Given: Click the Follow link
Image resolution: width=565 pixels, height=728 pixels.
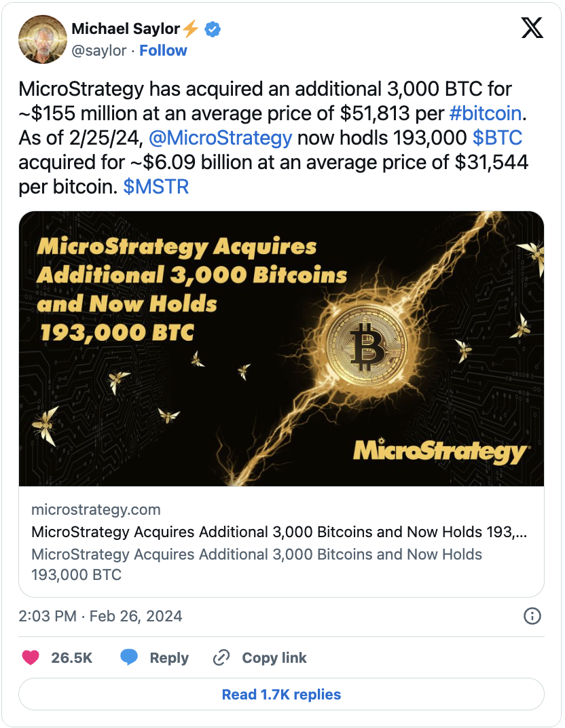Looking at the screenshot, I should pyautogui.click(x=163, y=51).
